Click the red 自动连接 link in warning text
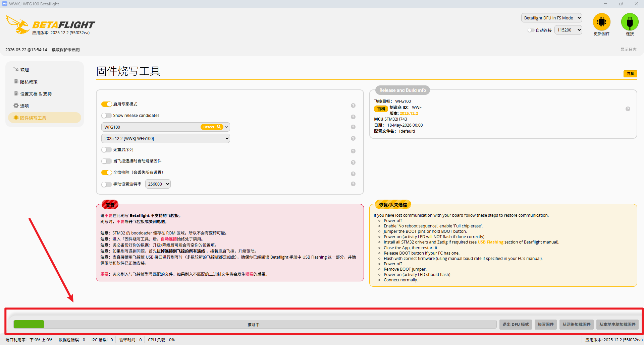Viewport: 644px width, 345px height. [x=169, y=239]
